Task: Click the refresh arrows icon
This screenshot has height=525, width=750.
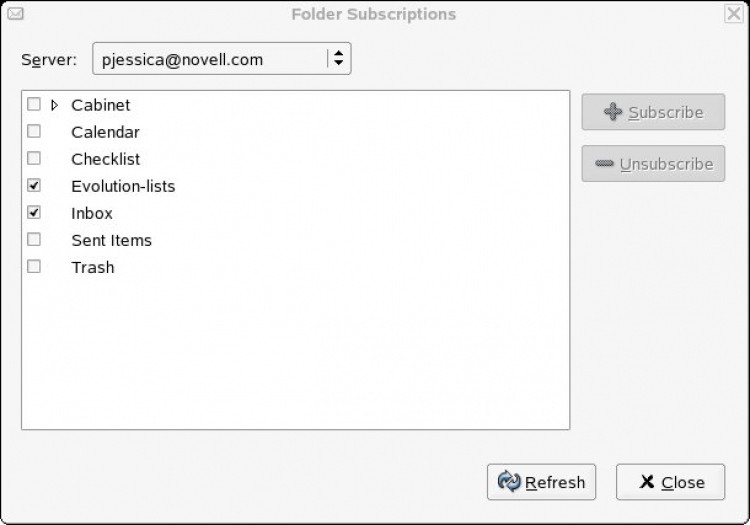Action: click(509, 482)
